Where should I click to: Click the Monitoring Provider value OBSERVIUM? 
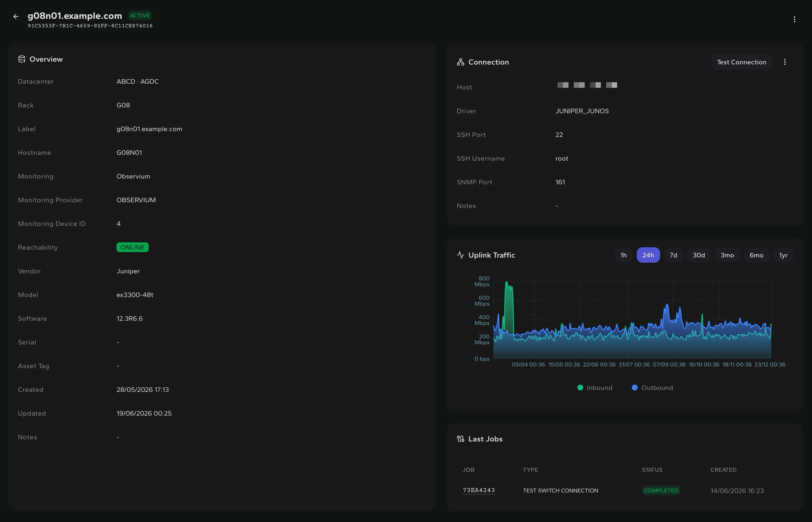coord(136,200)
